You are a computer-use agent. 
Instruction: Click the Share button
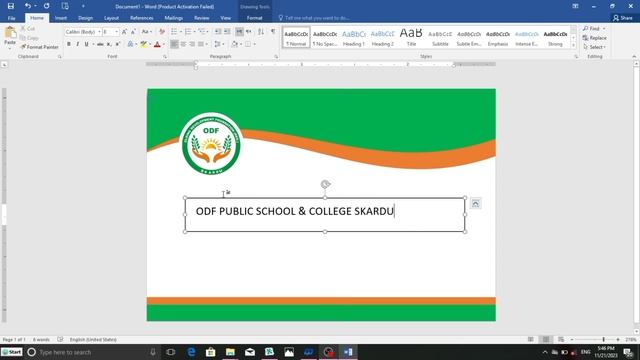point(623,18)
